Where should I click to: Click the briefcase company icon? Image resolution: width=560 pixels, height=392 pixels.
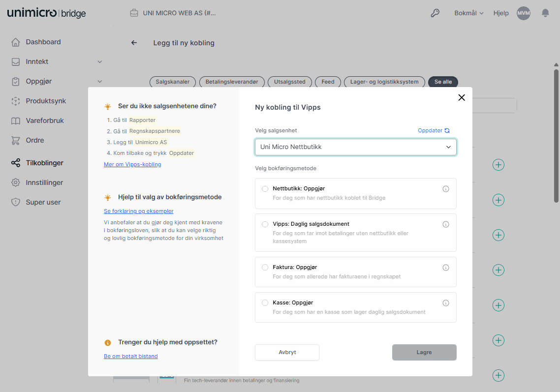pyautogui.click(x=134, y=13)
